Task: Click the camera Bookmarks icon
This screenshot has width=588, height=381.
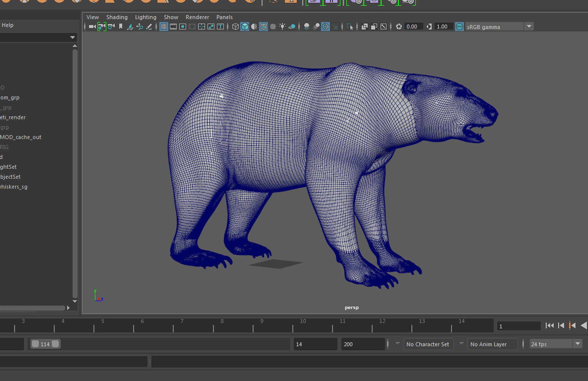Action: point(121,27)
